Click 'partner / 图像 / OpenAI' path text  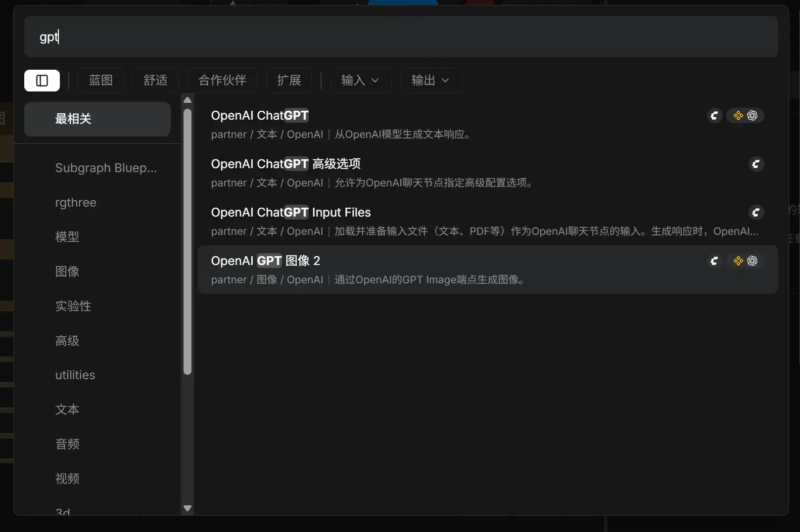tap(267, 280)
